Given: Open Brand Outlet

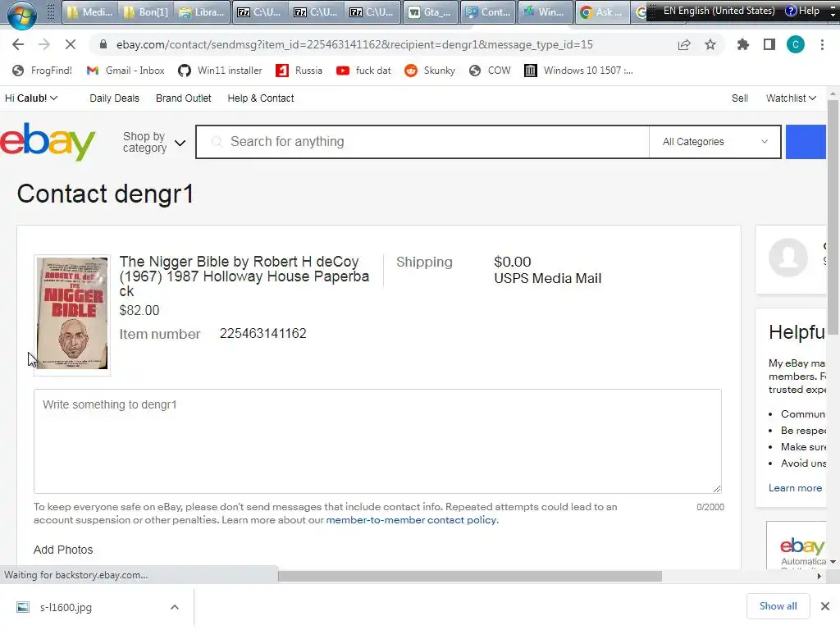Looking at the screenshot, I should tap(183, 98).
